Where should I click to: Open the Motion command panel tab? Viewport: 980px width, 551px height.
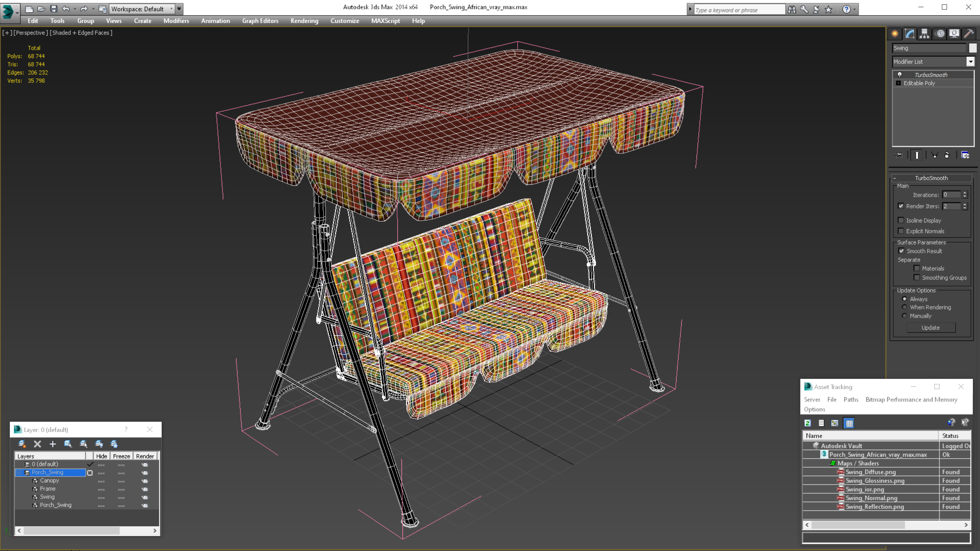(x=940, y=33)
